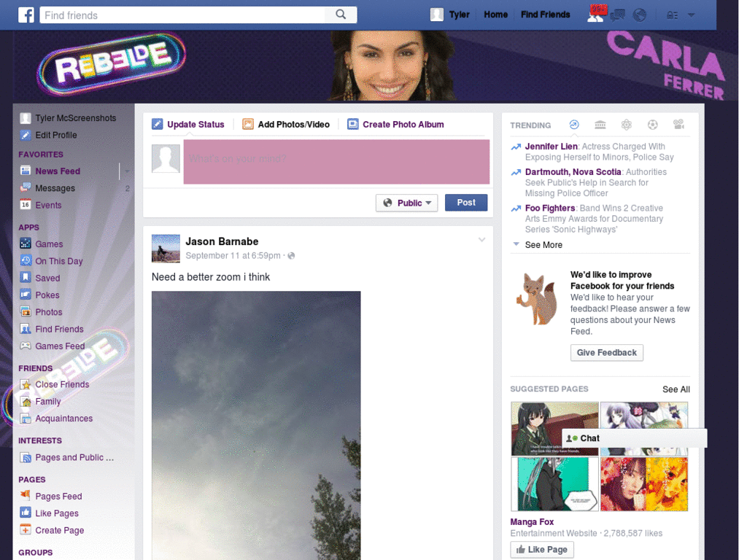The image size is (747, 560).
Task: Open Jennifer Lien trending story
Action: click(551, 147)
